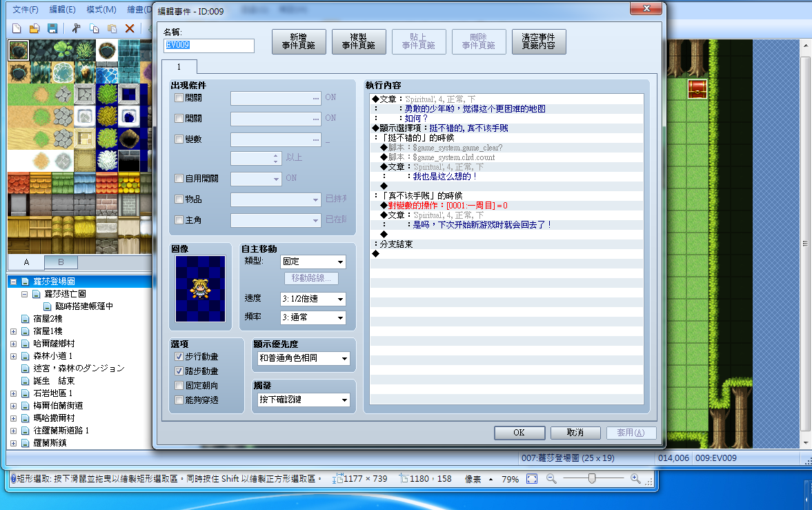Image resolution: width=812 pixels, height=510 pixels.
Task: Expand the 宿屋1樓 tree node
Action: (x=14, y=331)
